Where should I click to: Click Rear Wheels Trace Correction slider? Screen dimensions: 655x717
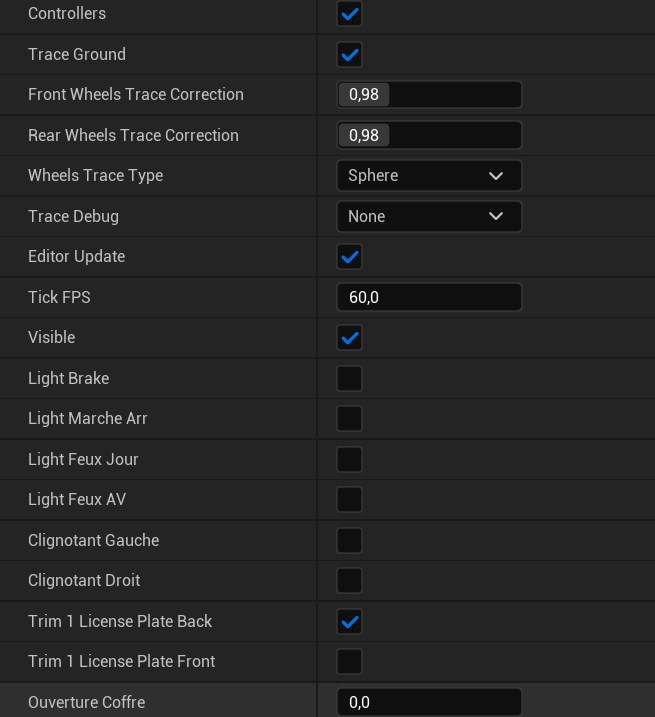pyautogui.click(x=429, y=135)
